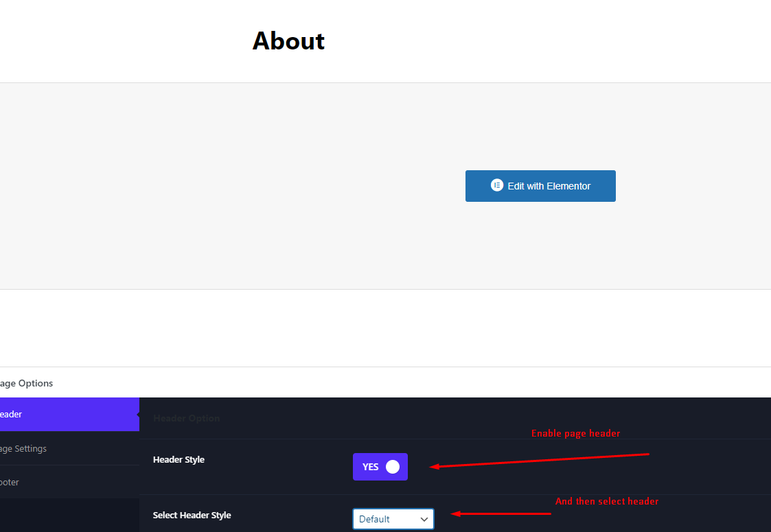The image size is (771, 532).
Task: Click the Header Option section label
Action: click(185, 418)
